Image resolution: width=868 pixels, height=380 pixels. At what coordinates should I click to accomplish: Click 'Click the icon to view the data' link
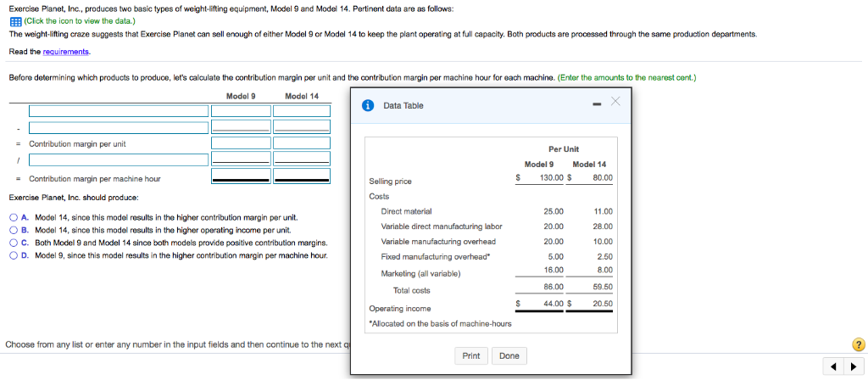[x=79, y=21]
